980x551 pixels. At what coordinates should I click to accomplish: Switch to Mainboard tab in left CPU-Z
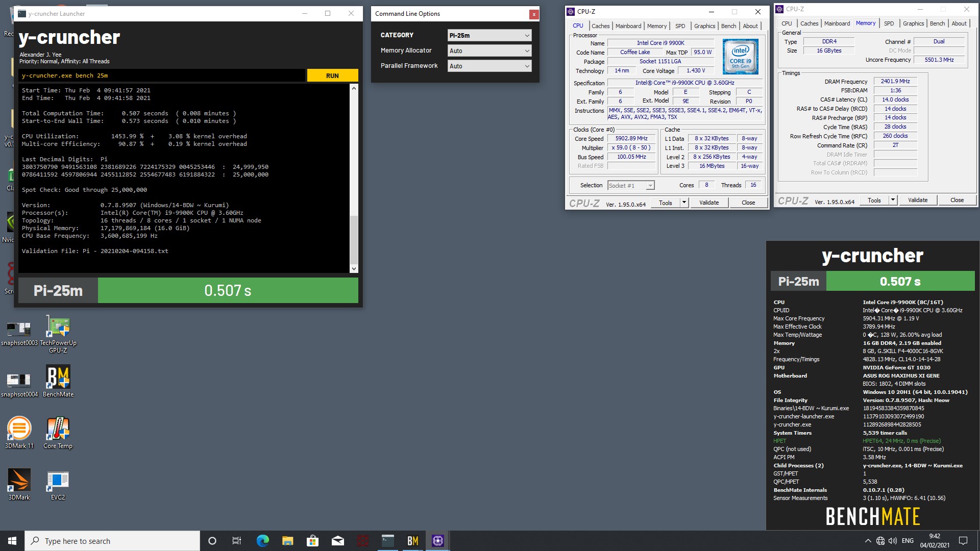click(628, 26)
